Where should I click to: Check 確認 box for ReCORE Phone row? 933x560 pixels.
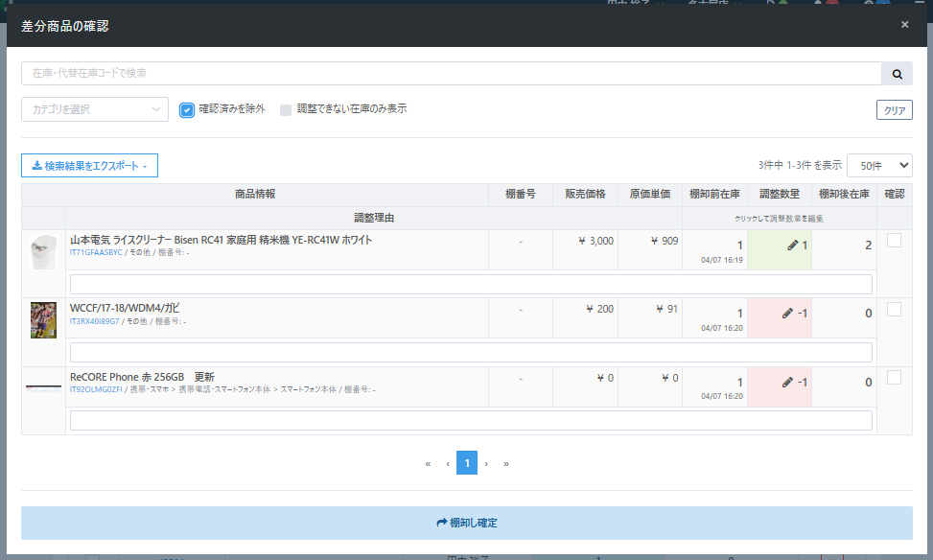point(894,378)
